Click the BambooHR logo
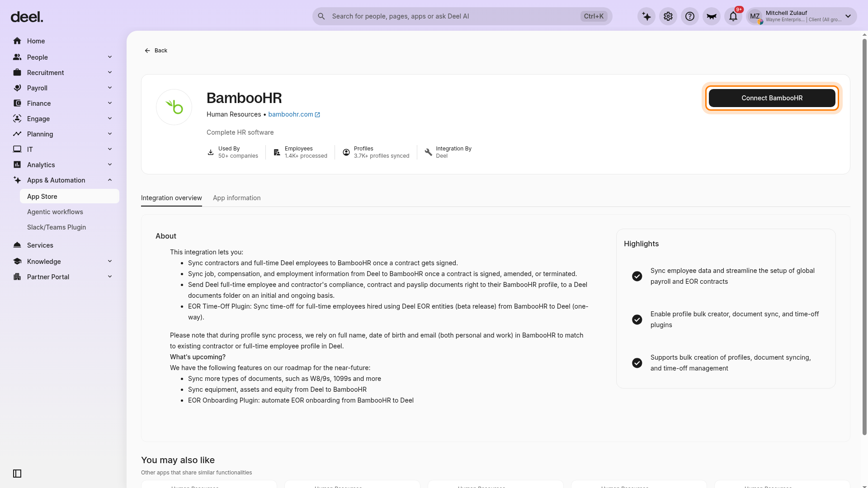Screen dimensions: 868x488 pyautogui.click(x=174, y=107)
